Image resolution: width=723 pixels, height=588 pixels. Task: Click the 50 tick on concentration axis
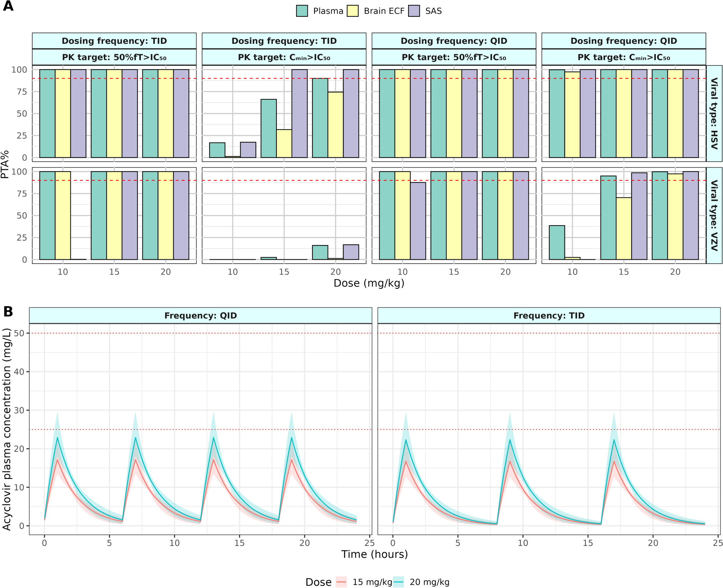point(19,333)
